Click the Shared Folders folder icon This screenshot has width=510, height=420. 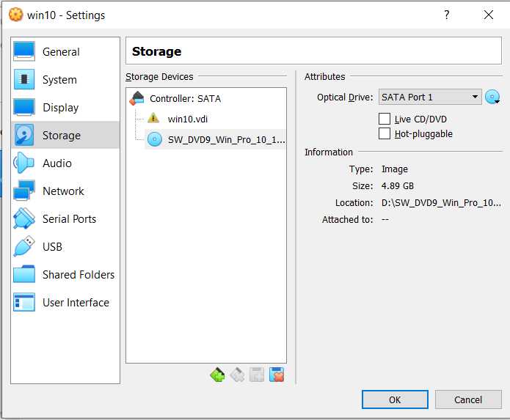coord(24,274)
